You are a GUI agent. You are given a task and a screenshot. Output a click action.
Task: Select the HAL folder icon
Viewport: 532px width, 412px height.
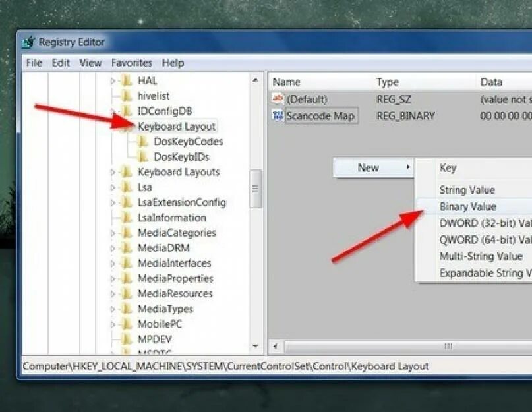(x=127, y=81)
